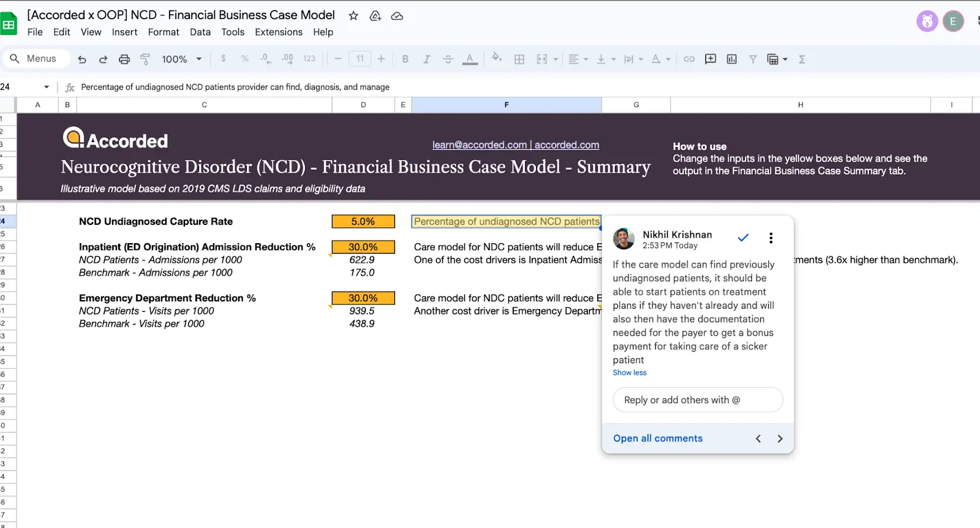
Task: Click the Merge cells icon
Action: (x=542, y=59)
